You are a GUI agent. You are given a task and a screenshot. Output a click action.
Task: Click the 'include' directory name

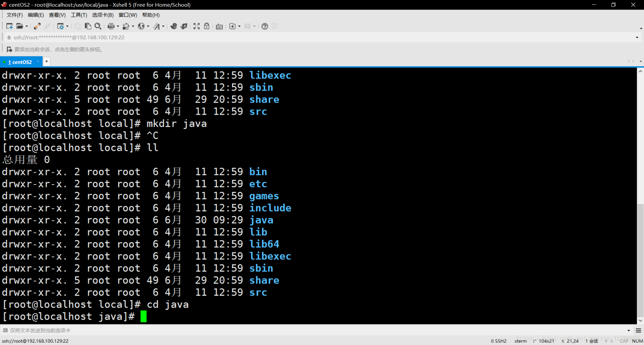click(x=270, y=208)
